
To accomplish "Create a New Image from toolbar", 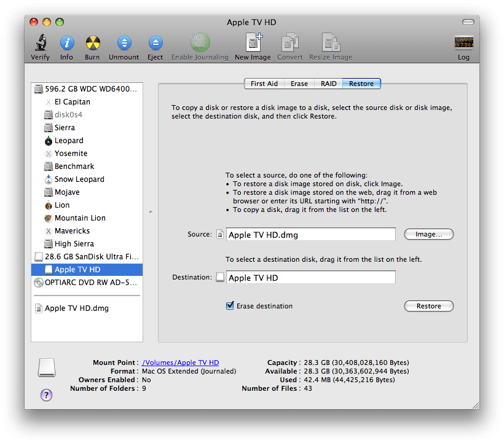I will click(253, 43).
